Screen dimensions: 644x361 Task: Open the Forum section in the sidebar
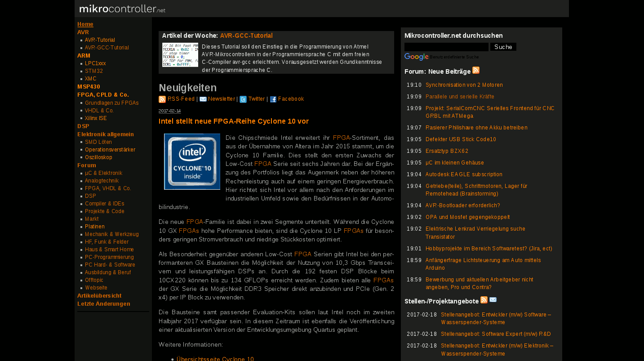(x=86, y=165)
